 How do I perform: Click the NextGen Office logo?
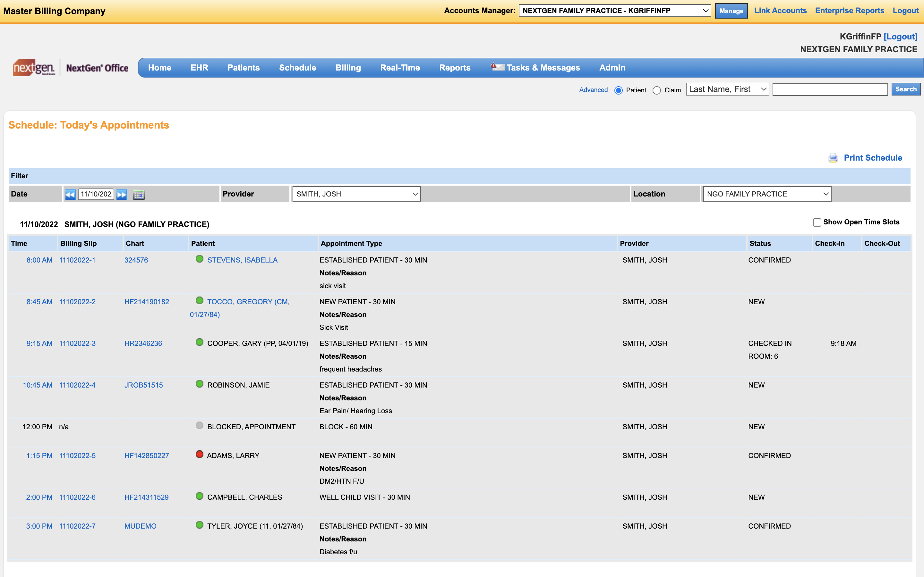(71, 68)
